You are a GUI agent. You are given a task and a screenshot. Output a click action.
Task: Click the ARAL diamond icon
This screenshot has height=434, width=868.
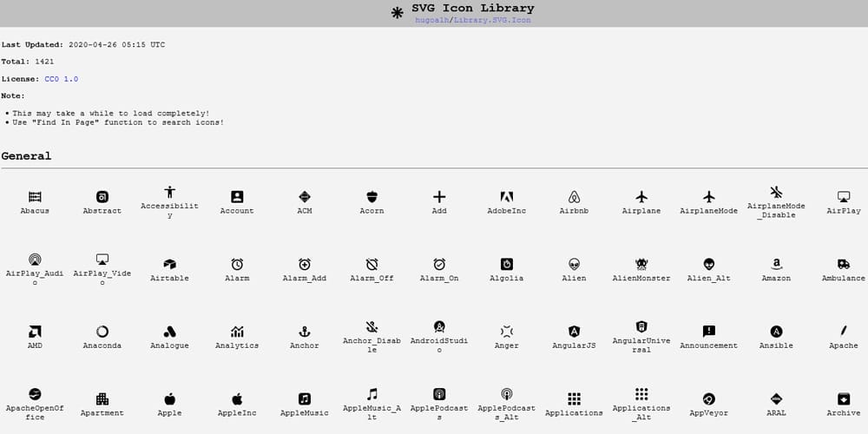[x=776, y=399]
